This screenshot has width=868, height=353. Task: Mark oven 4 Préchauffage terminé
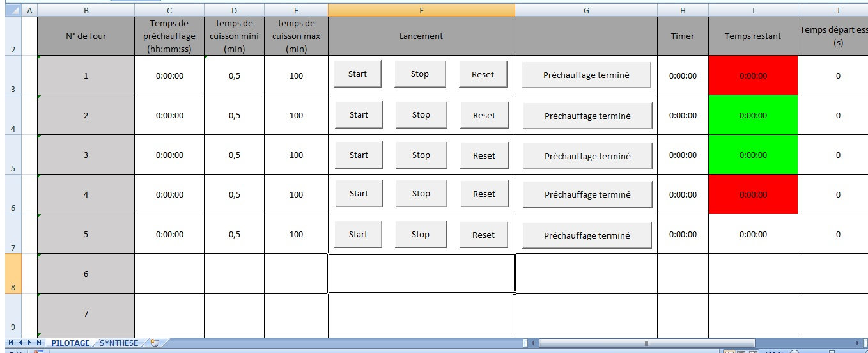pyautogui.click(x=587, y=195)
